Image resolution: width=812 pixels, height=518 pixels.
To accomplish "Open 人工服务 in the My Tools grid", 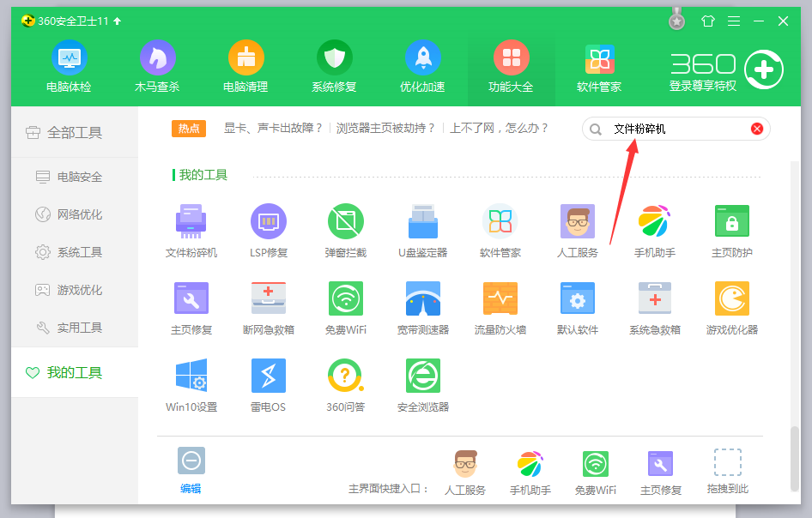I will point(577,232).
